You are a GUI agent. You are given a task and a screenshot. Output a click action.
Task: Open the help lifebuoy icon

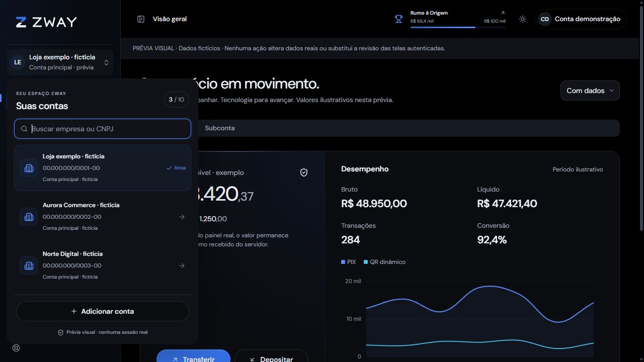[16, 348]
